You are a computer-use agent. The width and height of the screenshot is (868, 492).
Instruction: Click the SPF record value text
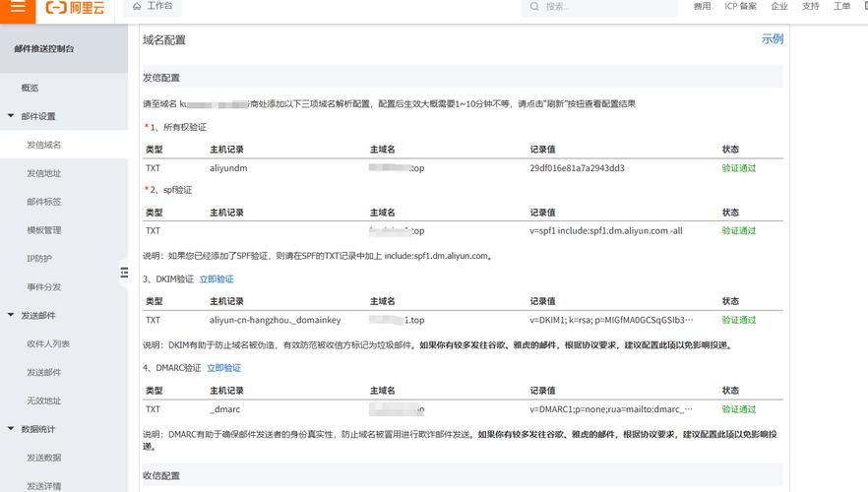point(605,231)
